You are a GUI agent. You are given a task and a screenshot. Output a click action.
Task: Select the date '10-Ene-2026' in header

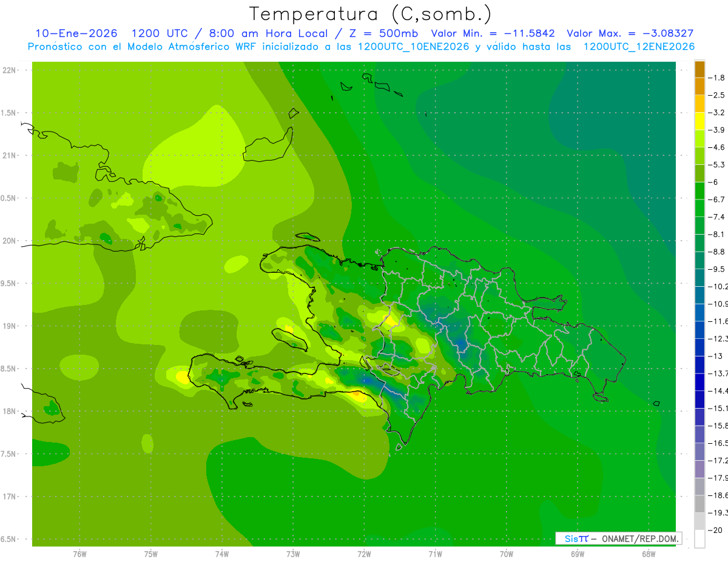pos(76,33)
